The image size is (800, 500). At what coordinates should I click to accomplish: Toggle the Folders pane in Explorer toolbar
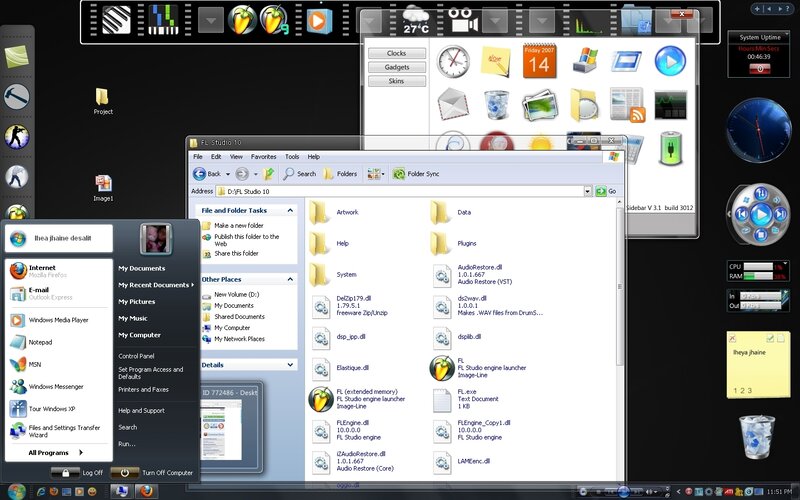coord(340,174)
